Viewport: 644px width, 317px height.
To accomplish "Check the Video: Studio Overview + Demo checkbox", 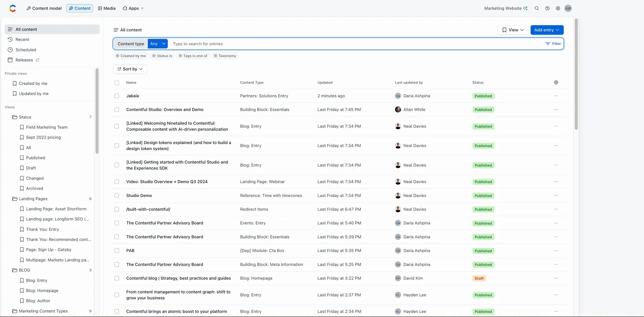I will (117, 182).
